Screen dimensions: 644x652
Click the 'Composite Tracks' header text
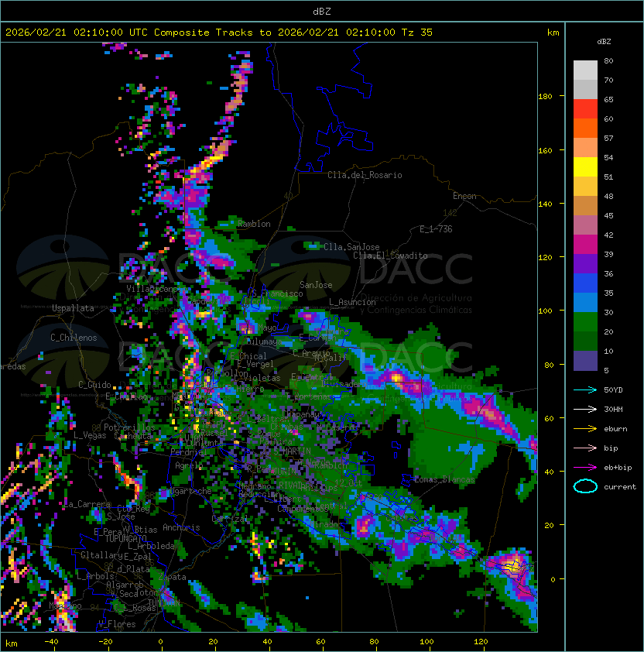(204, 32)
